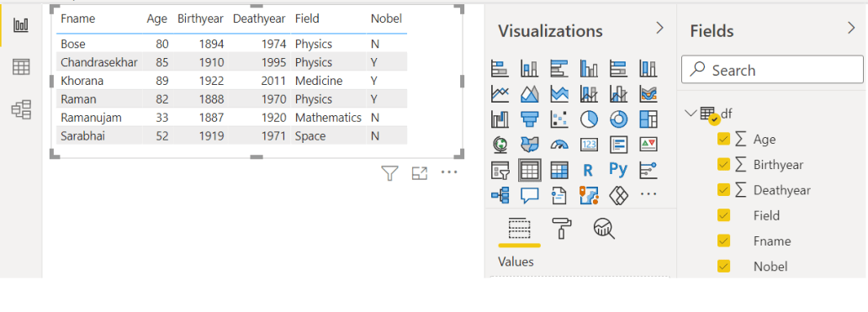Select the Decomposition tree visual
This screenshot has height=312, width=868.
(500, 195)
